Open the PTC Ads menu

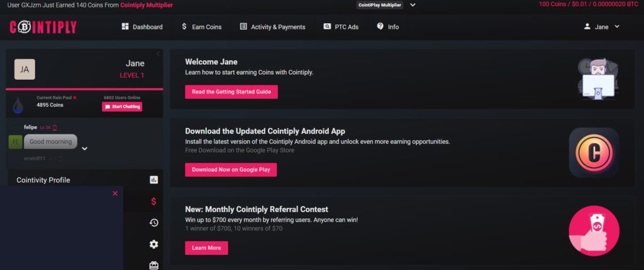341,26
